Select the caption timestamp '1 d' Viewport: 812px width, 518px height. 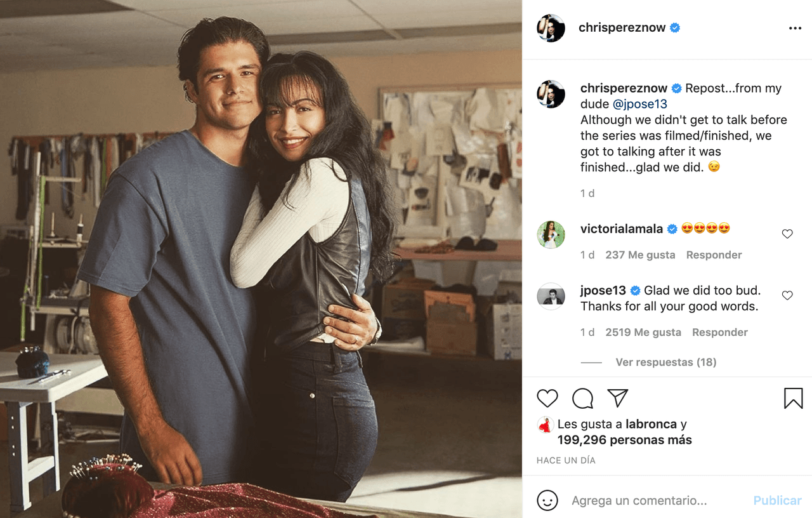pyautogui.click(x=586, y=193)
